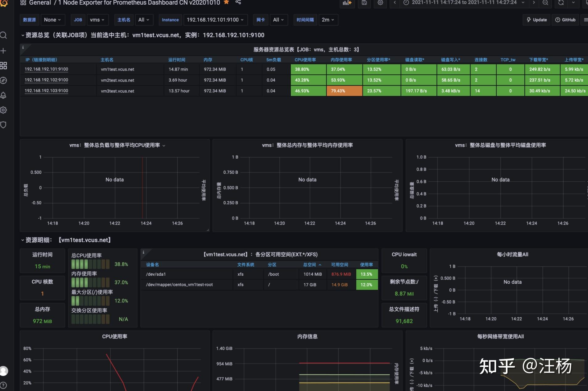Open the Instance 192.168.192.101:9100 dropdown

215,20
